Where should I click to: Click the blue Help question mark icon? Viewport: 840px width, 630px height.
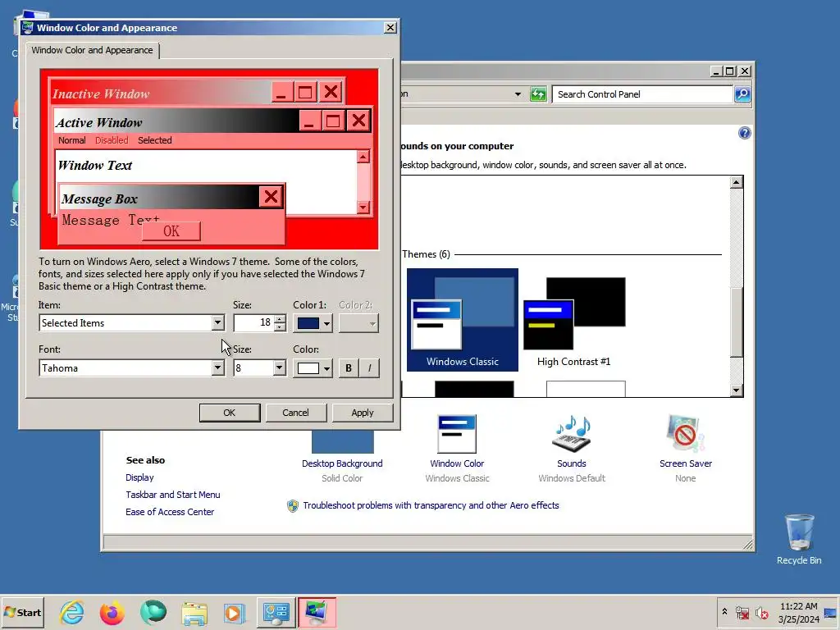[x=744, y=133]
